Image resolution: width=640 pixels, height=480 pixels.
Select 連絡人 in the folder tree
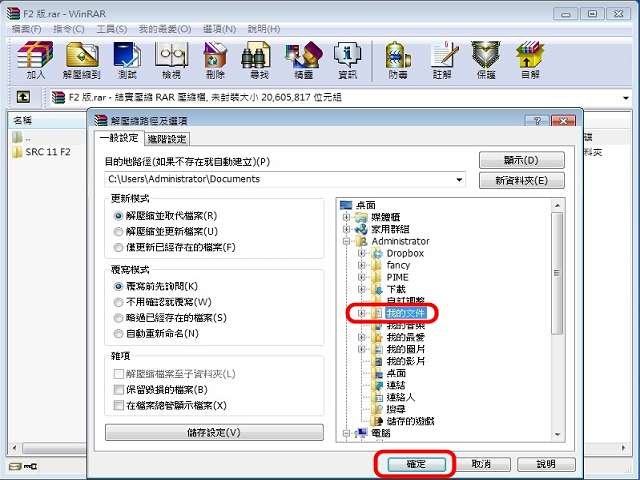click(x=400, y=397)
